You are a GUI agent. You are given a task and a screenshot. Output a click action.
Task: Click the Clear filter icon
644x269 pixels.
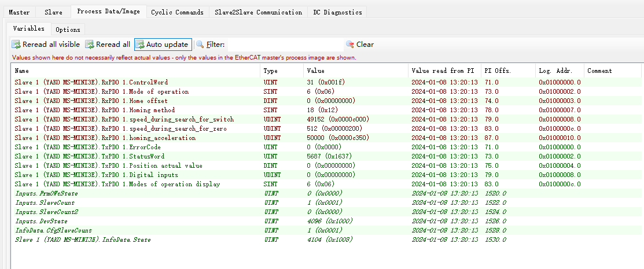[349, 45]
